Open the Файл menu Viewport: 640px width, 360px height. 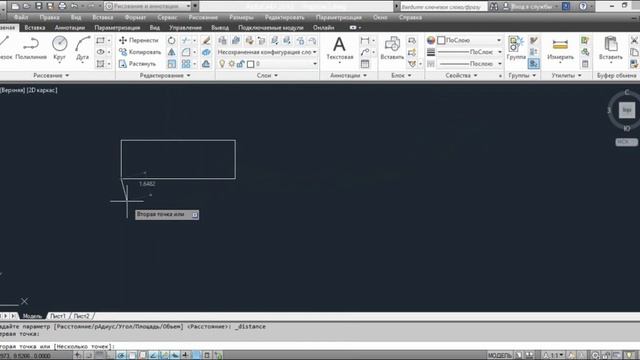(21, 17)
